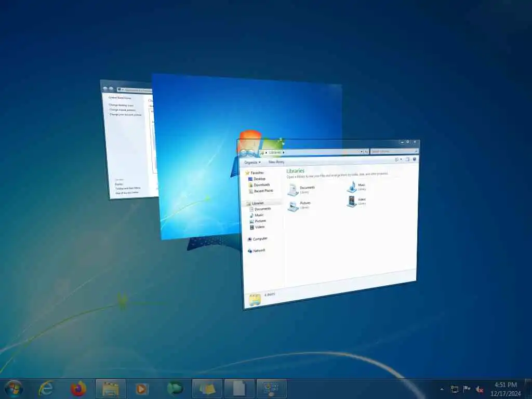Click the Show desktop strip at the taskbar's end
Image resolution: width=532 pixels, height=399 pixels.
pos(528,389)
